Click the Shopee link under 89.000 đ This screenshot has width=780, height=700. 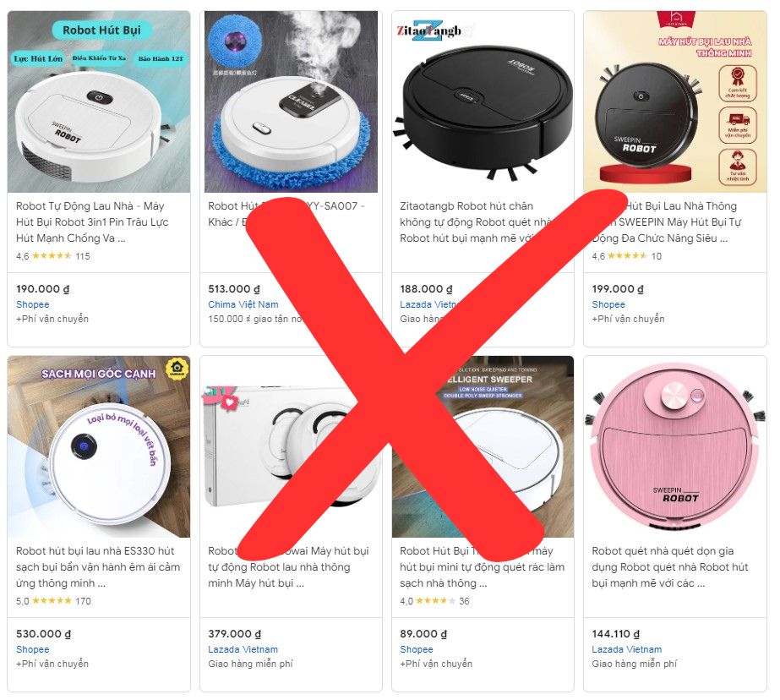pos(417,649)
